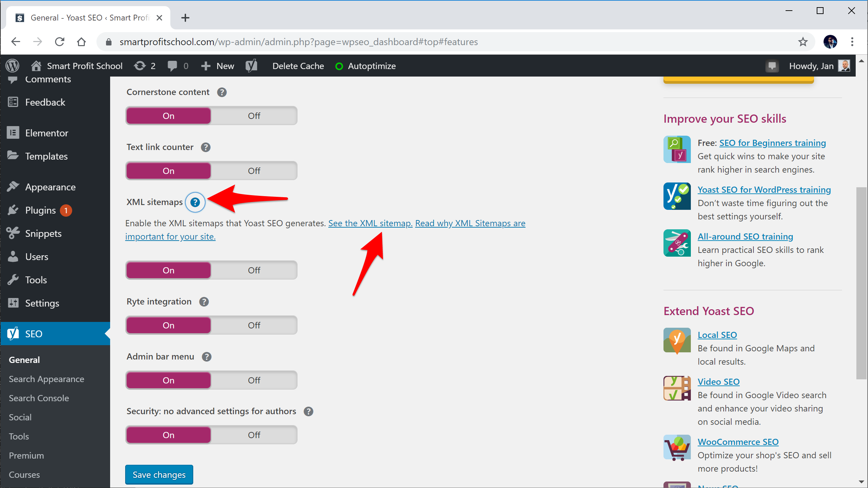
Task: Open Premium under SEO
Action: (x=26, y=456)
